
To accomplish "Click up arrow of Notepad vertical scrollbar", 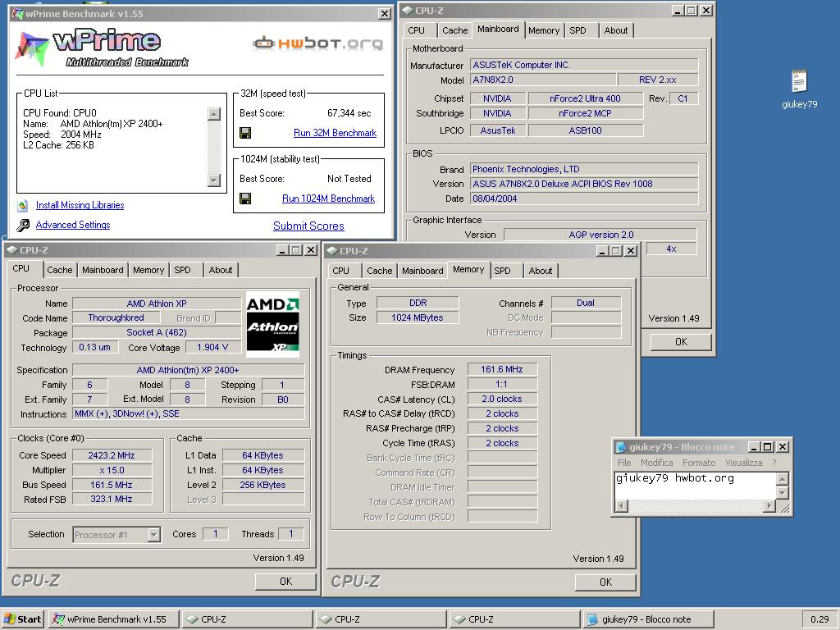I will click(782, 479).
